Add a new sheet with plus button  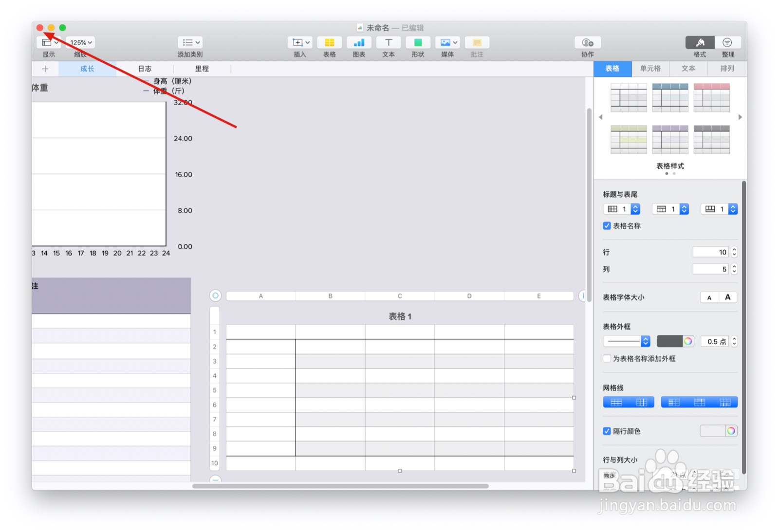coord(45,69)
